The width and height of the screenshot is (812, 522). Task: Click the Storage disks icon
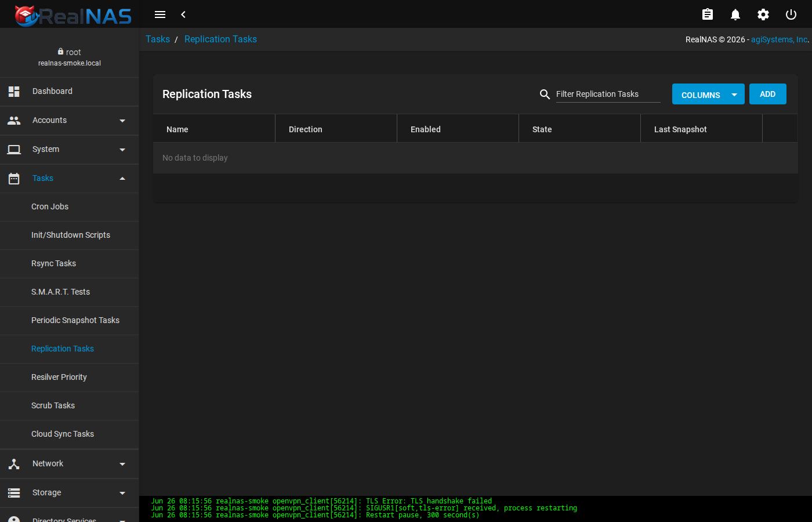(x=14, y=493)
